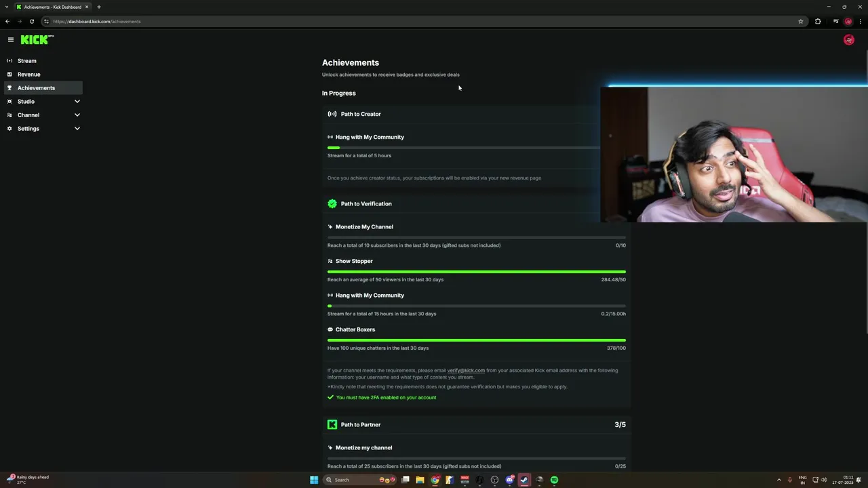Show hidden system tray icons
Viewport: 868px width, 488px height.
[x=778, y=480]
